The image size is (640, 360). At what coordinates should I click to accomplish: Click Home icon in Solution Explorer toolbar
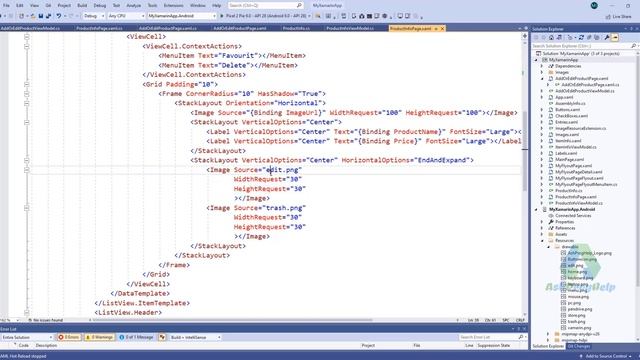click(x=551, y=37)
